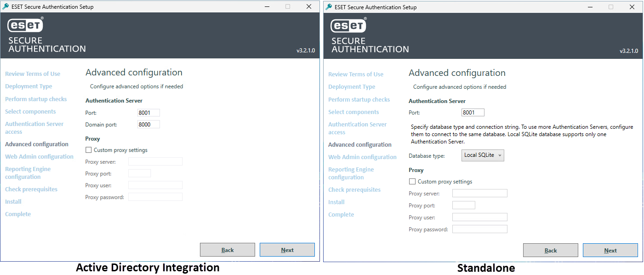Open the Database type dropdown showing Local SQLite
This screenshot has width=644, height=275.
point(483,155)
